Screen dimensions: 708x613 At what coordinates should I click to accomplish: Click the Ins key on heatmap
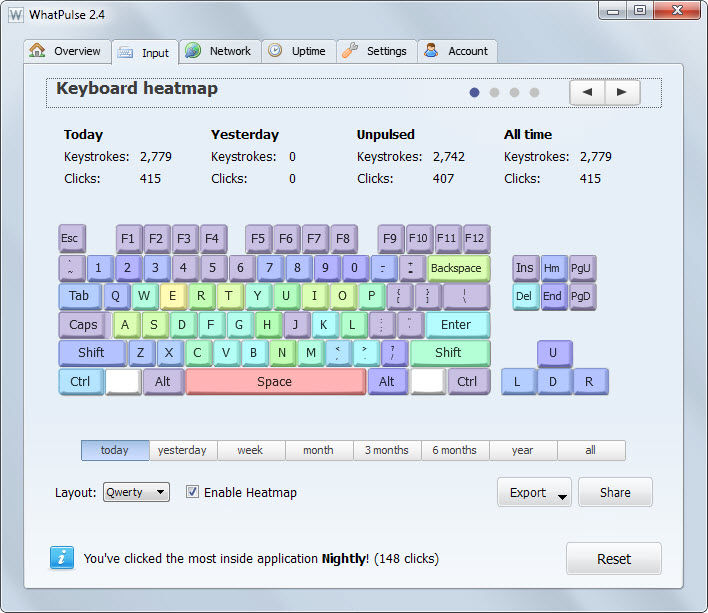pos(526,268)
